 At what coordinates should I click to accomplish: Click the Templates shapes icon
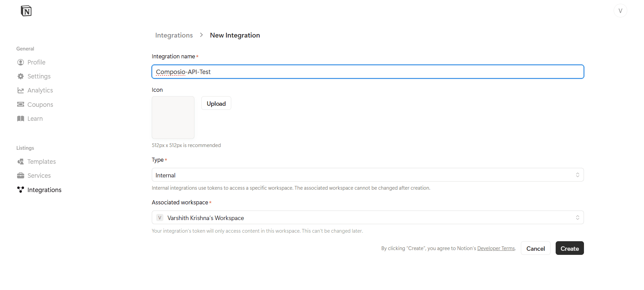[x=21, y=161]
